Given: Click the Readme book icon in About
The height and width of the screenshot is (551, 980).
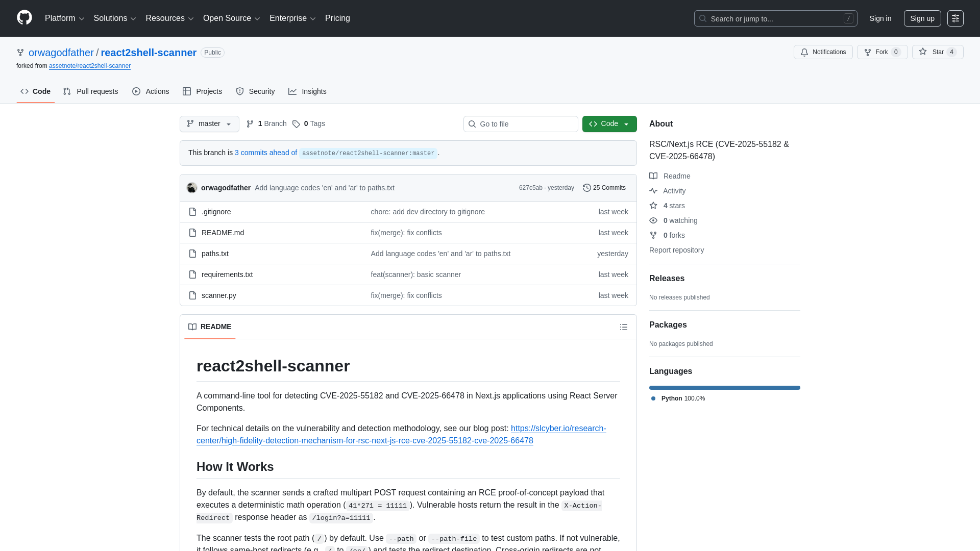Looking at the screenshot, I should 654,176.
